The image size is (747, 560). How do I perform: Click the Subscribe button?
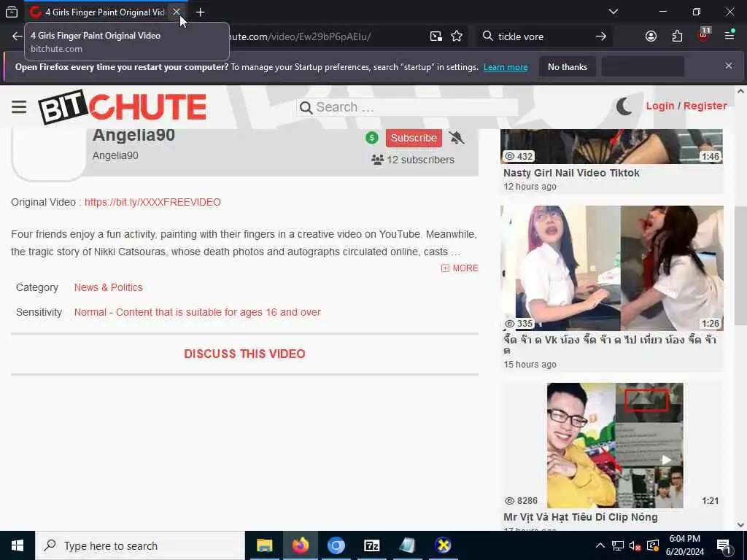pyautogui.click(x=414, y=138)
